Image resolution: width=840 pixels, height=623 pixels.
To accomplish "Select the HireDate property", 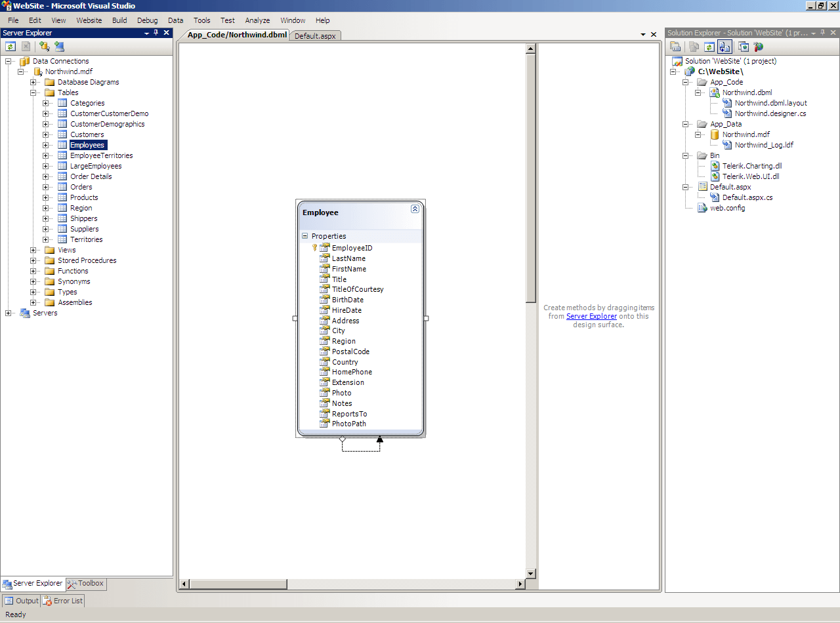I will [346, 310].
